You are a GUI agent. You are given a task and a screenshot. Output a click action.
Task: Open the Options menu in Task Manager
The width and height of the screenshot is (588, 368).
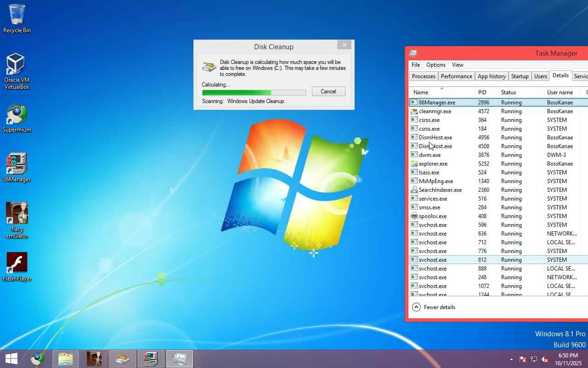(436, 65)
